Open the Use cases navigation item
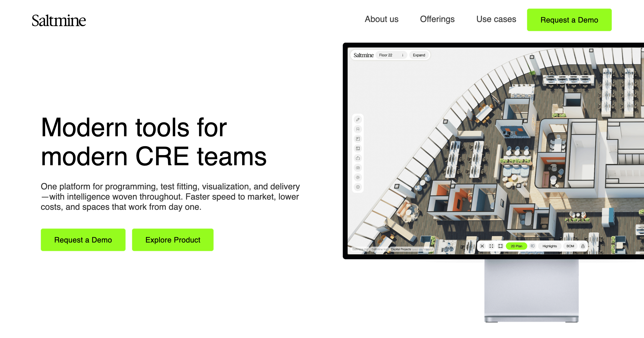 (496, 19)
